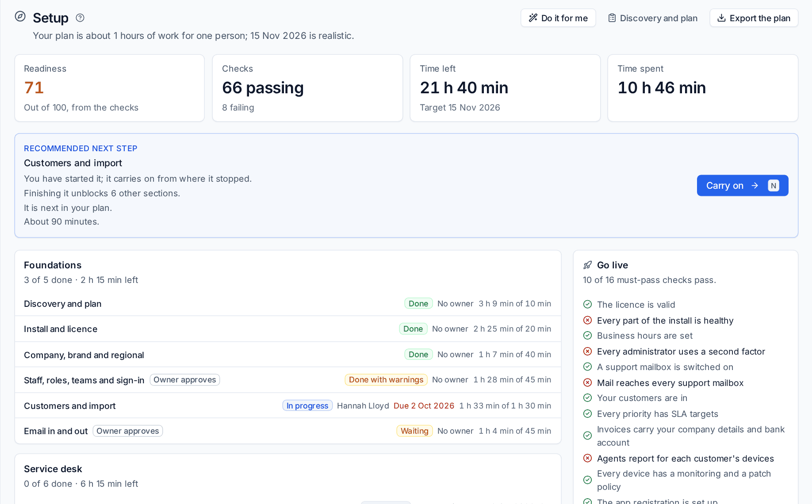Screen dimensions: 812x504
Task: Select the Checks 66 passing card
Action: point(307,88)
